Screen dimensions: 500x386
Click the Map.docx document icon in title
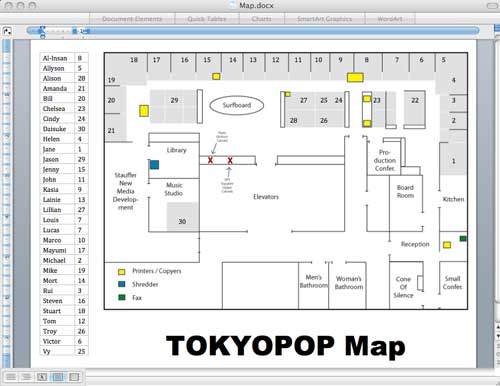tap(233, 5)
